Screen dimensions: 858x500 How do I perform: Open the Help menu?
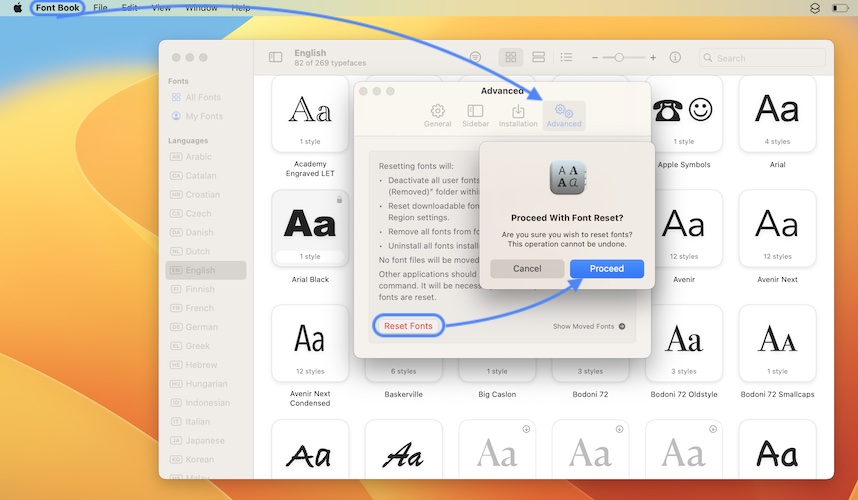(x=241, y=8)
